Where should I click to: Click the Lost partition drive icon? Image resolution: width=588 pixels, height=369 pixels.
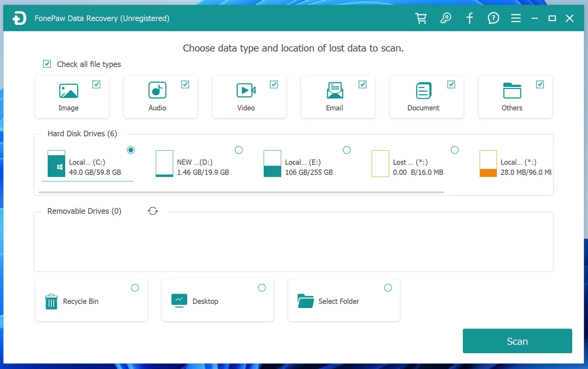pos(380,164)
